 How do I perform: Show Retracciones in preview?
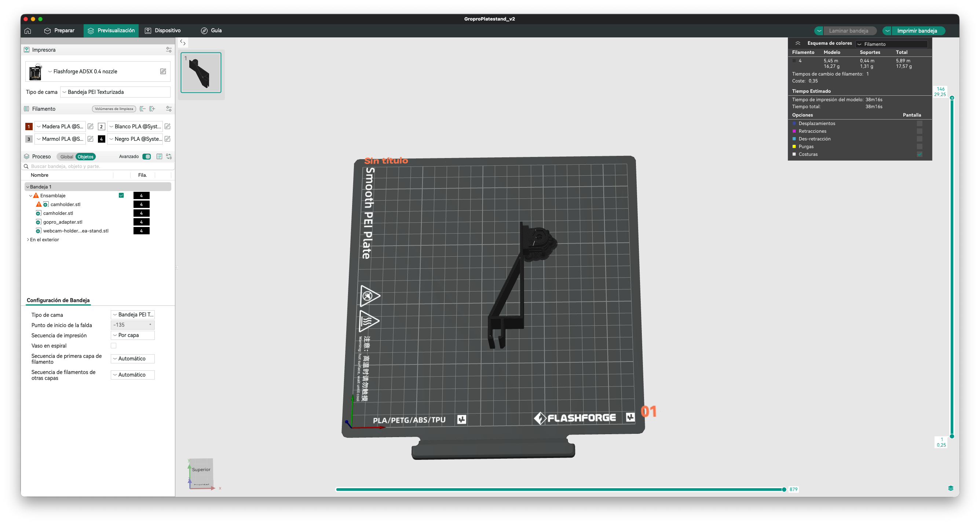[919, 131]
